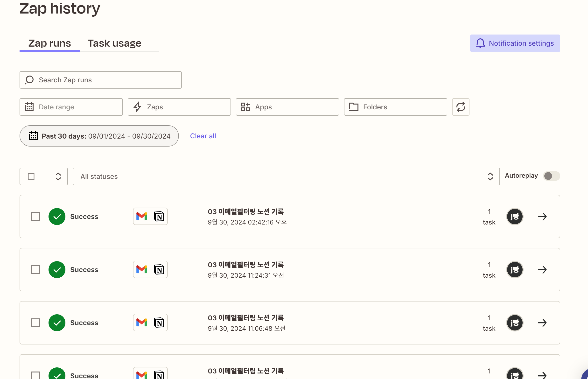
Task: Click the avatar on the 02:42:16 run
Action: (x=514, y=217)
